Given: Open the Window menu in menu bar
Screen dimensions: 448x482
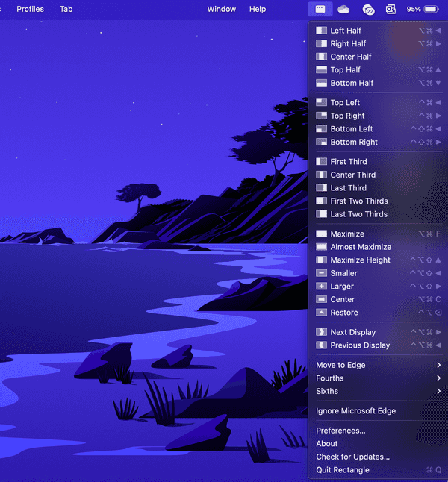Looking at the screenshot, I should coord(222,9).
